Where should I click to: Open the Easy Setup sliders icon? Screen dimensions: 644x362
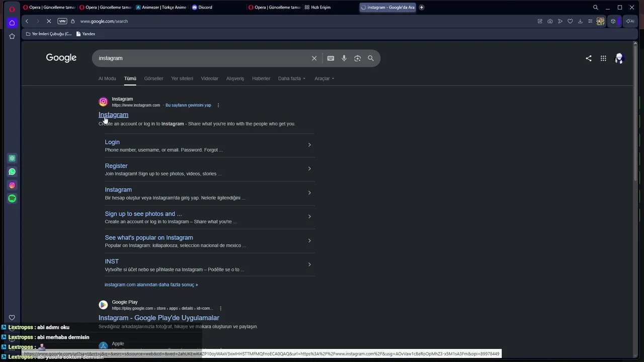click(x=590, y=21)
